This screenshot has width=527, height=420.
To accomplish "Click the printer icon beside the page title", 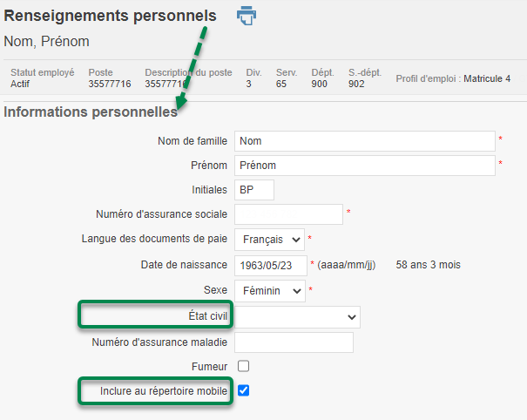I will [x=247, y=16].
